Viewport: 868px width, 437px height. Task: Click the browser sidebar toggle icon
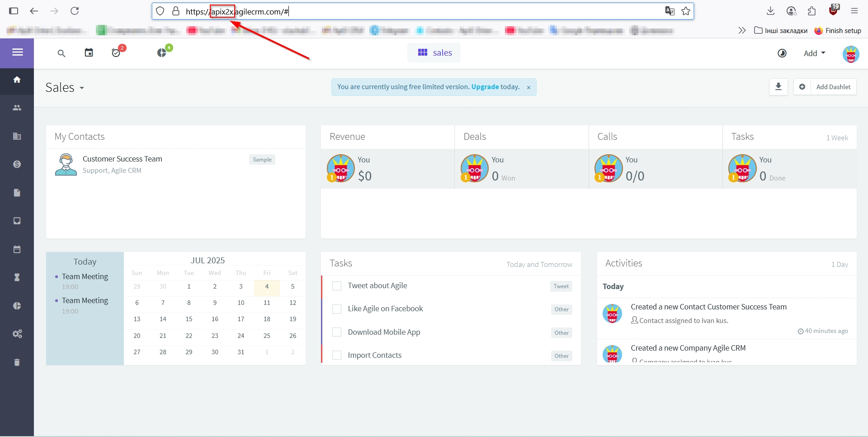14,11
